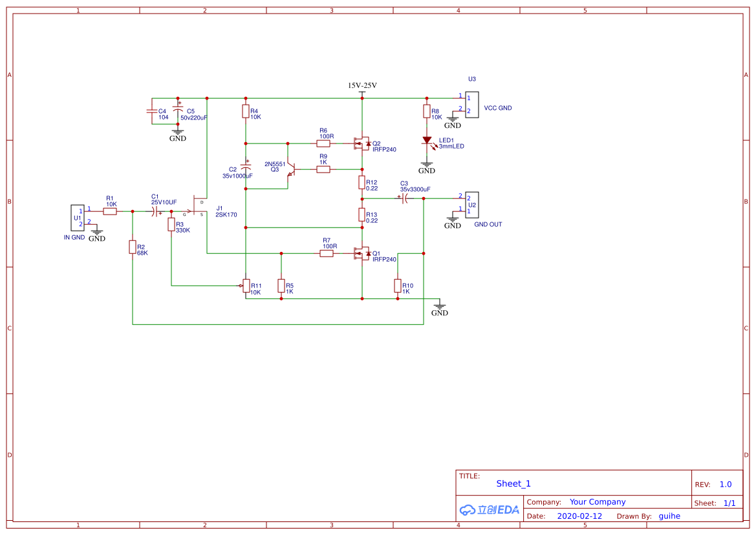Click the Sheet_1 title text
The image size is (756, 535).
[x=513, y=483]
